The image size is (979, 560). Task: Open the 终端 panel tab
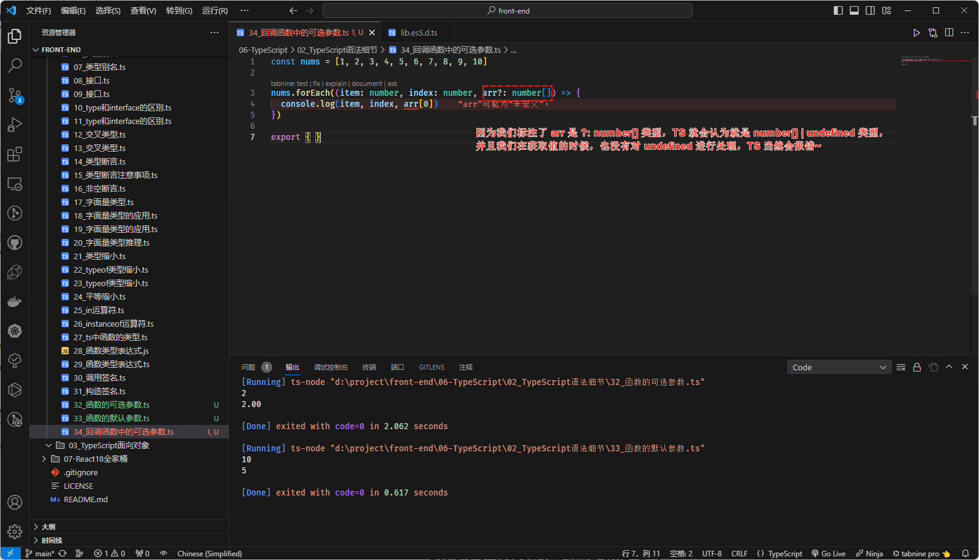pos(369,367)
